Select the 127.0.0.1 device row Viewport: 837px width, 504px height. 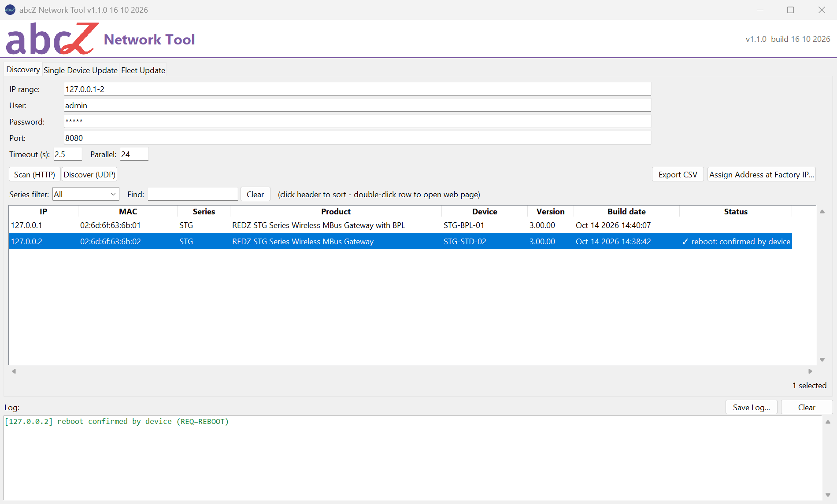click(x=400, y=225)
